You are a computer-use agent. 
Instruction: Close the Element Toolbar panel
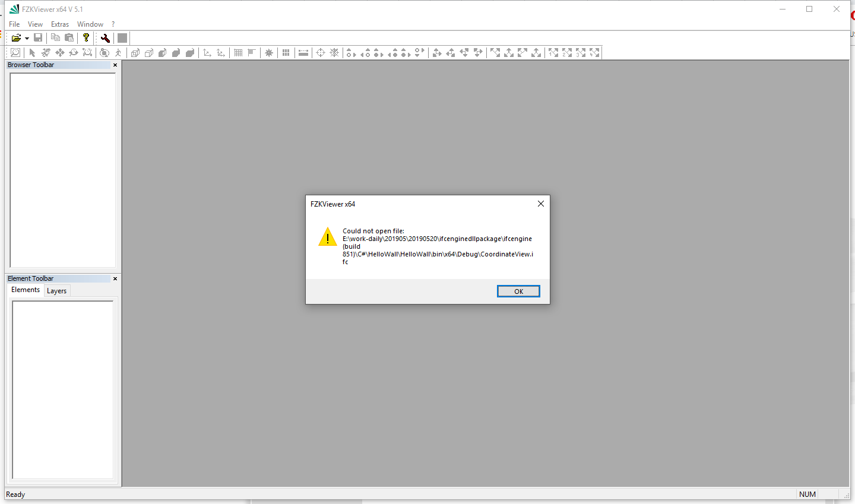[x=115, y=278]
